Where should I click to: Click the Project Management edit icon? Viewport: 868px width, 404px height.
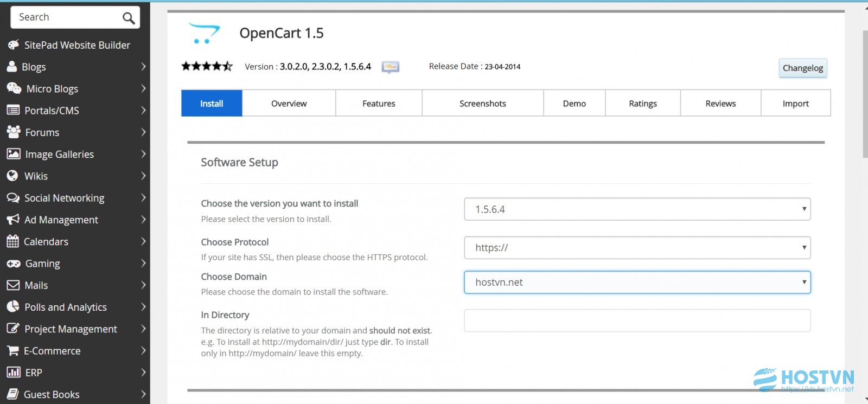pos(13,329)
